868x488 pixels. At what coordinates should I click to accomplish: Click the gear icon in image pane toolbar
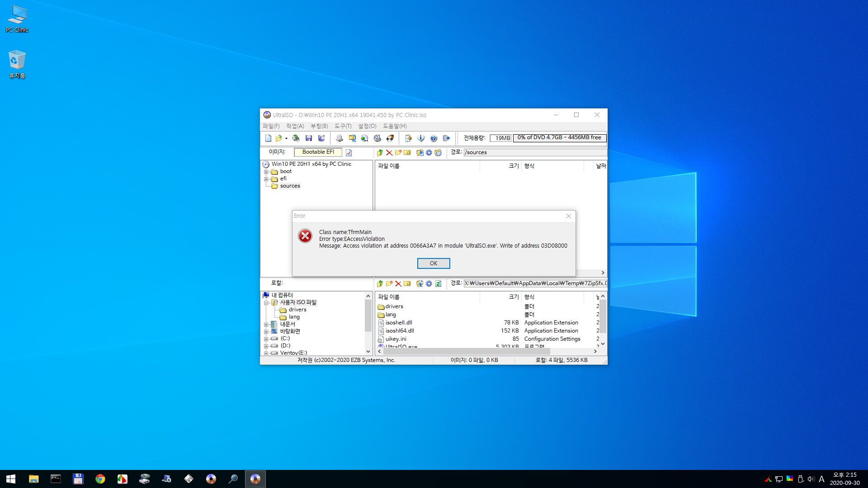tap(429, 153)
